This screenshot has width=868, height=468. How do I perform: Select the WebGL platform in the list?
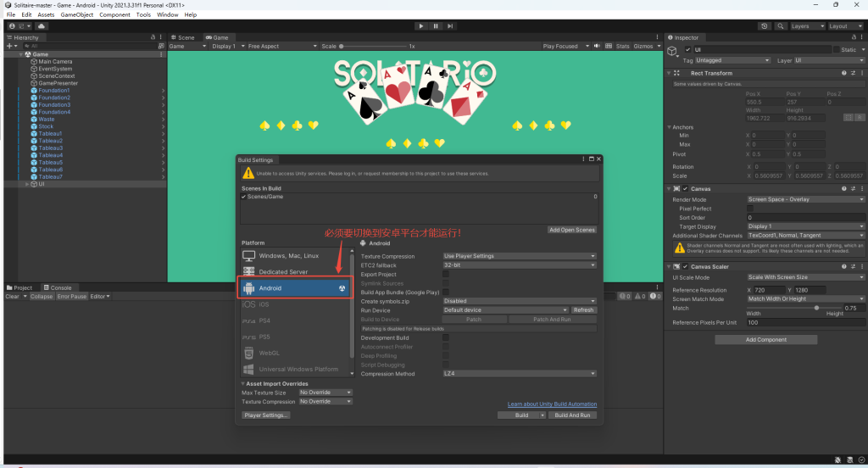[270, 353]
